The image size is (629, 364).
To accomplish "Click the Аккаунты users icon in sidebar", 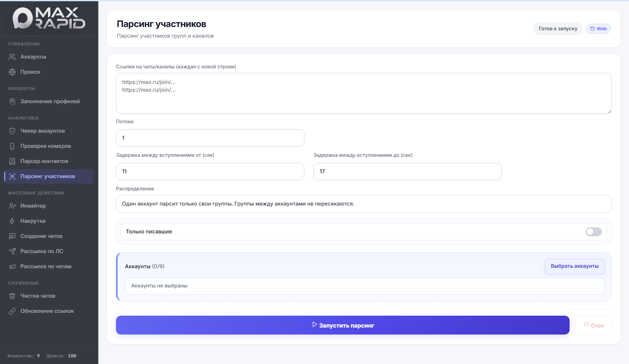I will coord(12,57).
